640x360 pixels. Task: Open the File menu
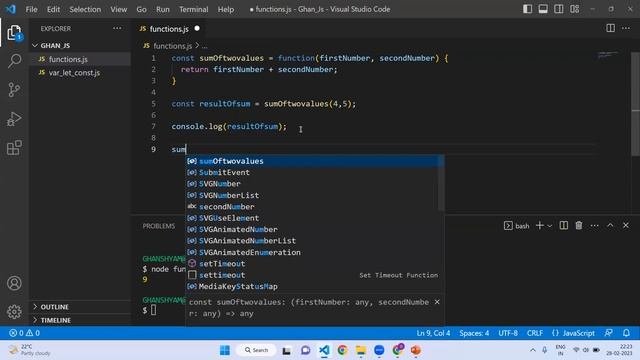point(31,9)
